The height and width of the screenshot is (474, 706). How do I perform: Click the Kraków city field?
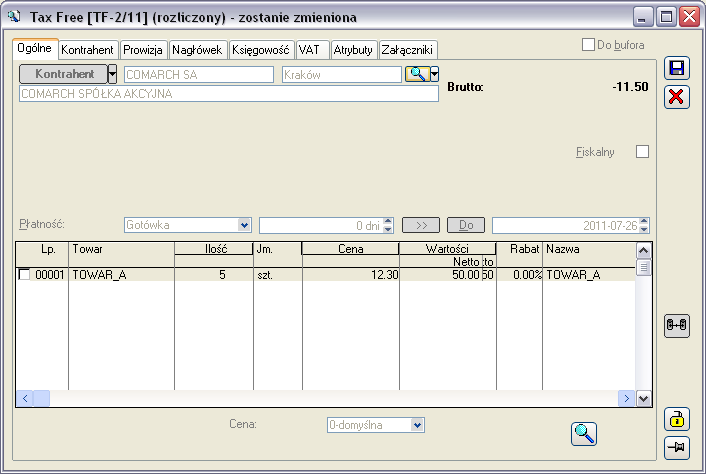tap(342, 74)
